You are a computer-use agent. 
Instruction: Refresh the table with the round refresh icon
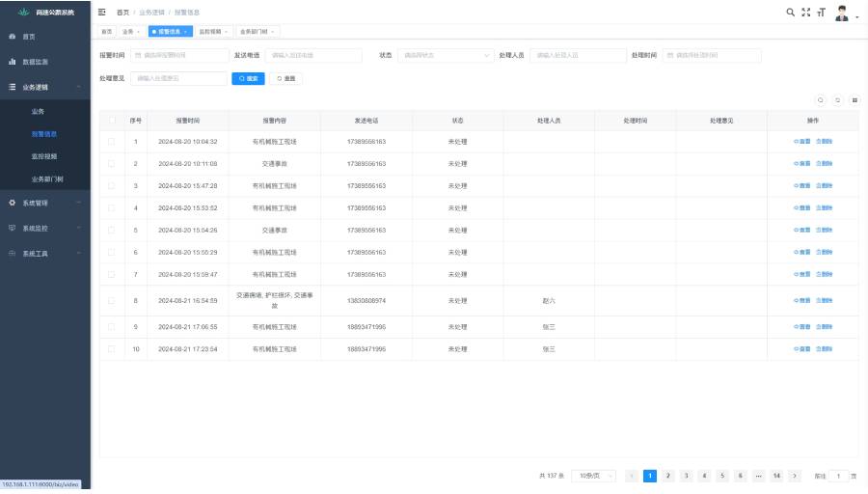coord(837,100)
